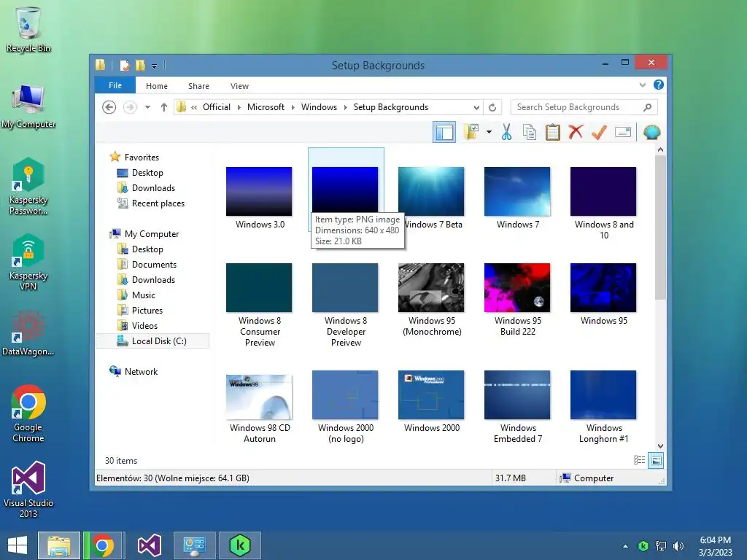Select Windows Longhorn #1 thumbnail
This screenshot has height=560, width=747.
coord(603,394)
